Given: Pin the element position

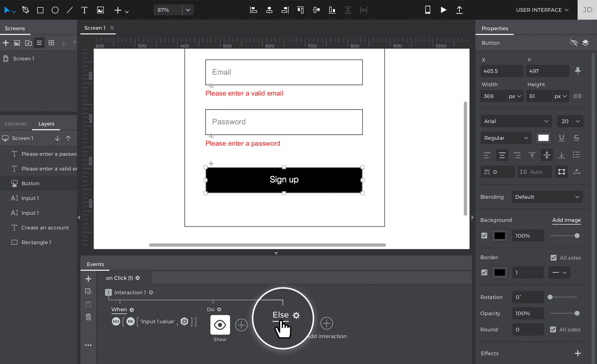Looking at the screenshot, I should pyautogui.click(x=578, y=71).
